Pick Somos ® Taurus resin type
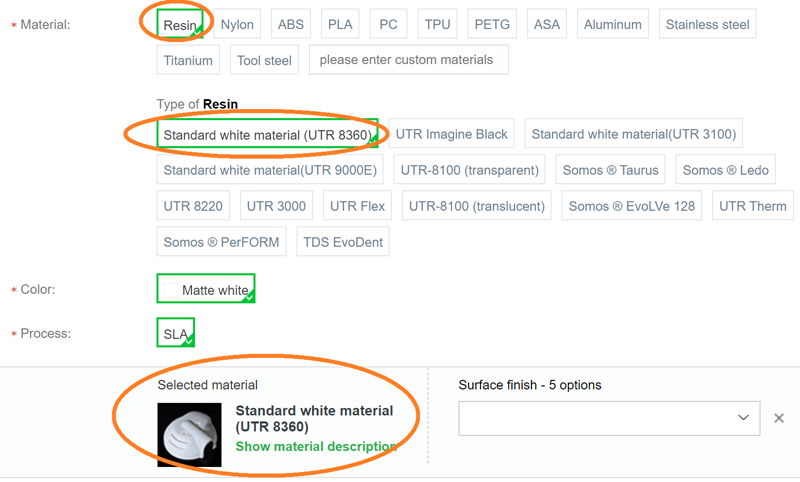This screenshot has height=482, width=800. click(610, 170)
